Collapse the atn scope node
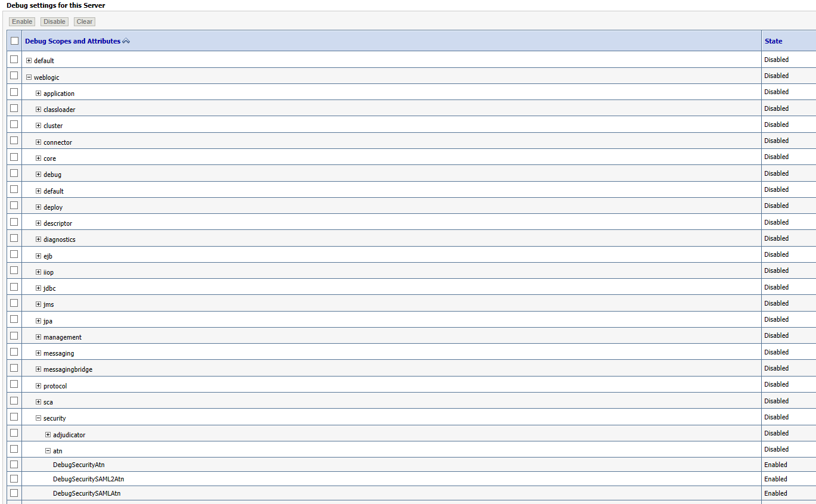The image size is (816, 504). tap(48, 451)
